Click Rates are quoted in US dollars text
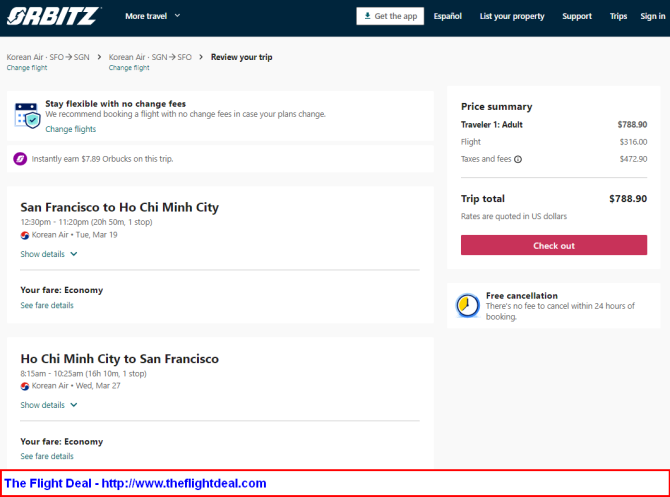 514,216
